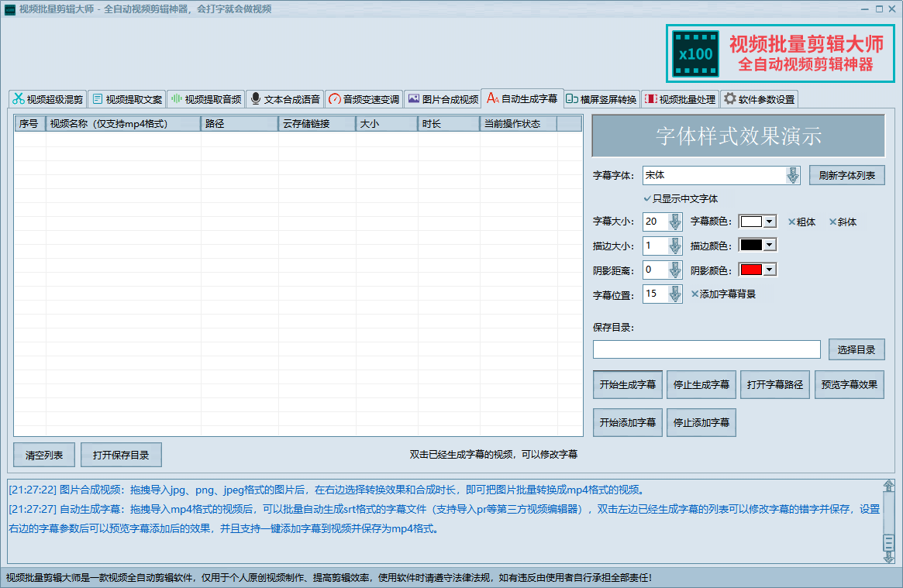Pick the red 阴影颜色 swatch

pyautogui.click(x=751, y=270)
